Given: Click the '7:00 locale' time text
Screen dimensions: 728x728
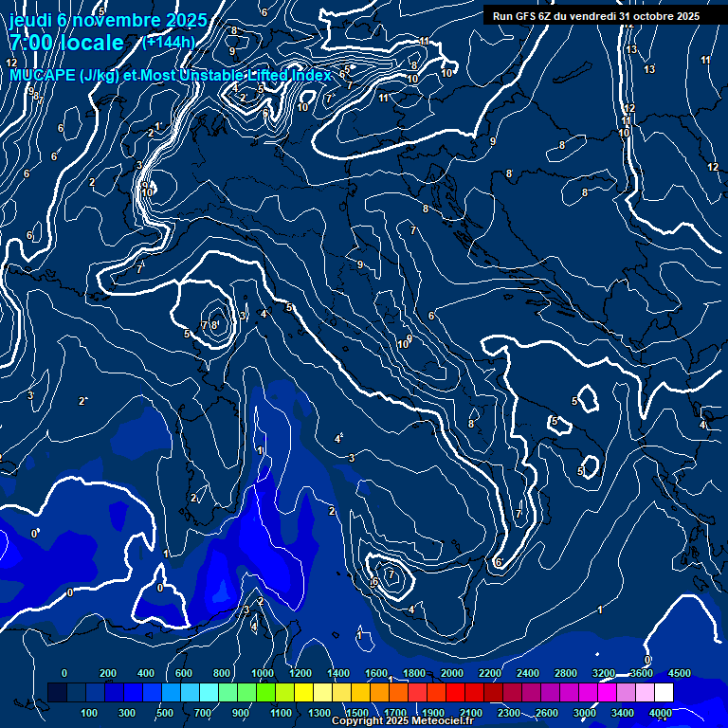Looking at the screenshot, I should click(x=67, y=43).
